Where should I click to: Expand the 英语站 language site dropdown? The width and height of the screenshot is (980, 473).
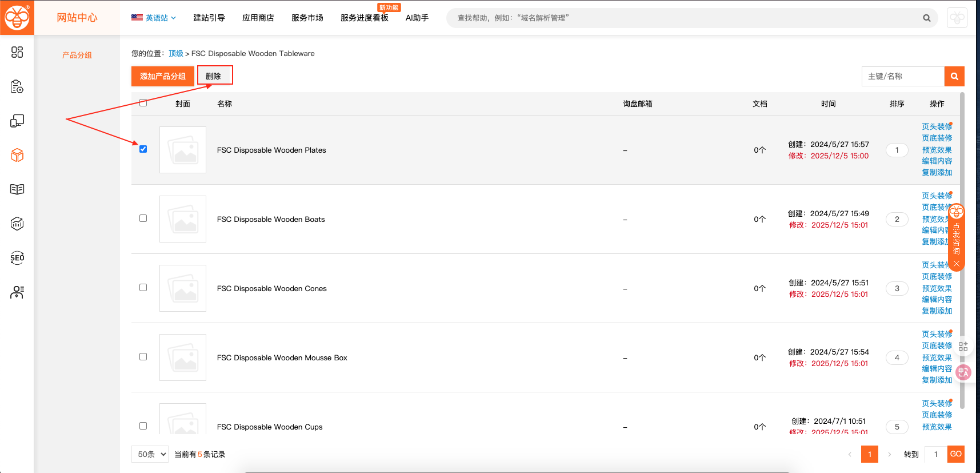pyautogui.click(x=154, y=18)
